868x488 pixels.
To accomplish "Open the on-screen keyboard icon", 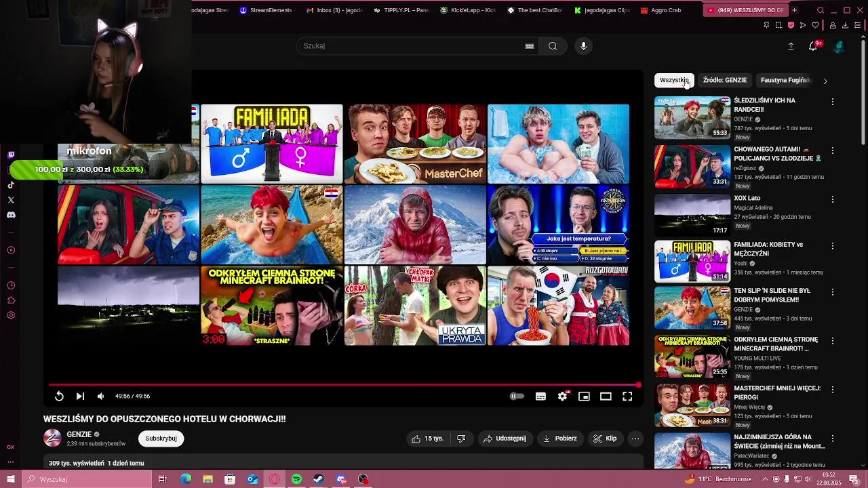I will coord(530,46).
